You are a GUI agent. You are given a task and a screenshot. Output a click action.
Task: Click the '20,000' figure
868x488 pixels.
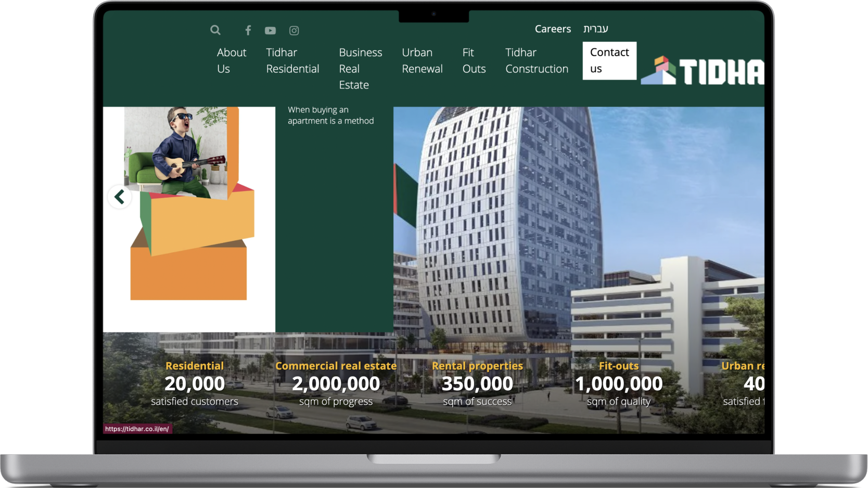click(195, 384)
